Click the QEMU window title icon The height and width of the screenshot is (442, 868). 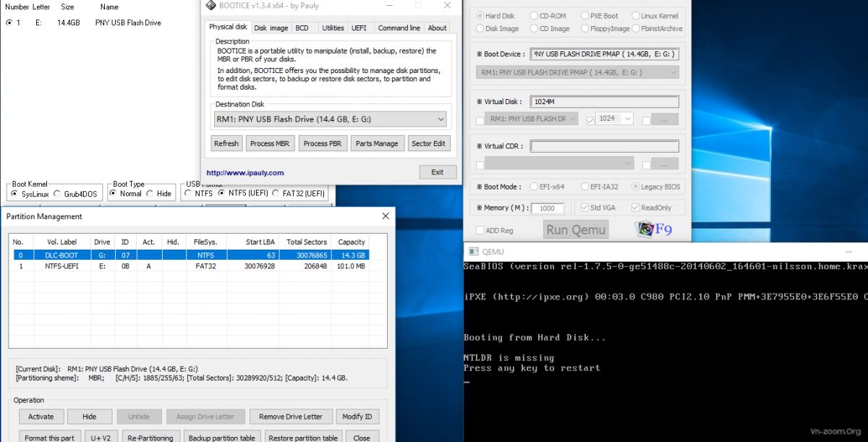(x=474, y=252)
